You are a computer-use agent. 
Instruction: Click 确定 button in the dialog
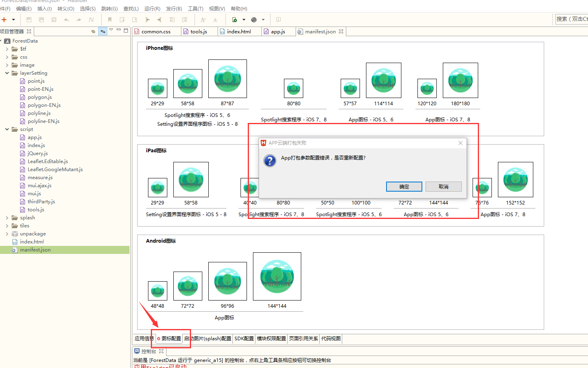(404, 187)
